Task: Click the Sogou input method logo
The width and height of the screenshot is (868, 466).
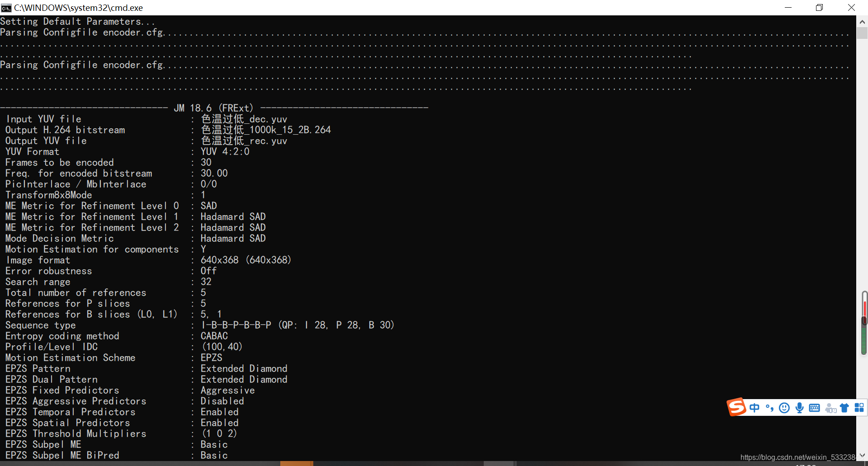Action: [736, 407]
